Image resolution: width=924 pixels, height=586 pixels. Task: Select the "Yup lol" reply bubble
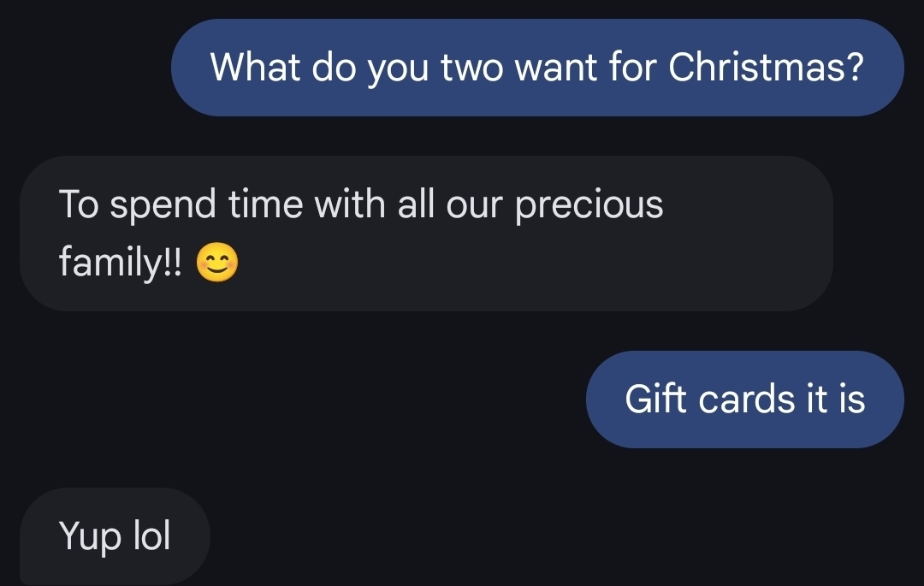coord(115,536)
